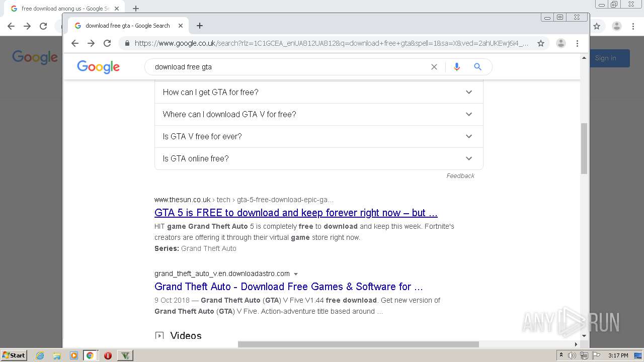
Task: Submit the search with the magnifier icon
Action: [477, 67]
